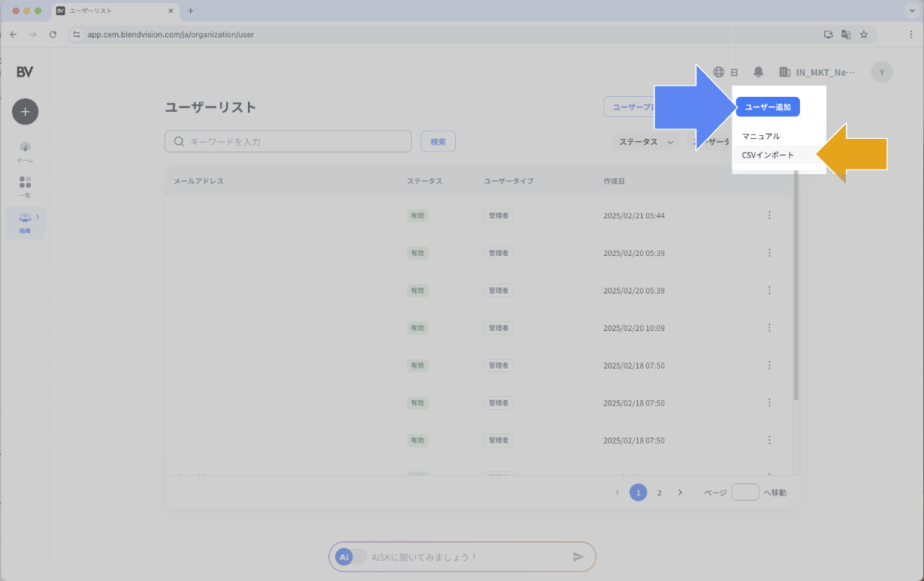Open row menu for 2025/02/21 05:44
The height and width of the screenshot is (581, 924).
[769, 215]
